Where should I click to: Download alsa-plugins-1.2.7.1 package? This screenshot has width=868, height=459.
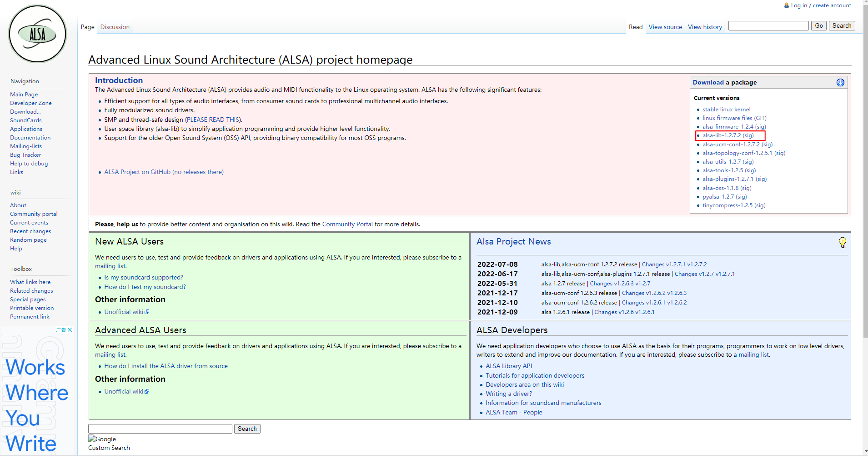(x=728, y=179)
